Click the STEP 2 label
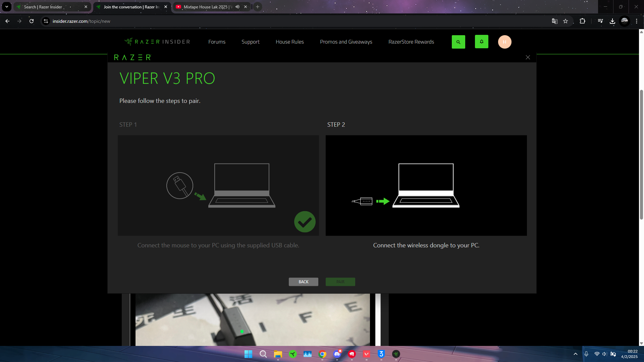 pos(336,125)
